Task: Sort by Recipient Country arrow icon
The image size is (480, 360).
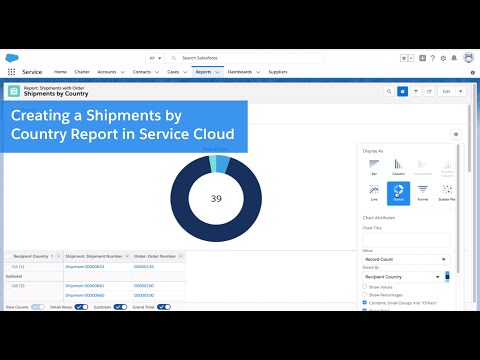Action: [52, 256]
